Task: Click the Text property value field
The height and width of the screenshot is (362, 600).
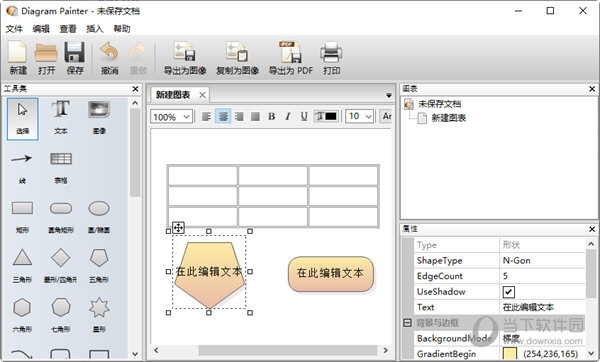Action: pyautogui.click(x=542, y=307)
